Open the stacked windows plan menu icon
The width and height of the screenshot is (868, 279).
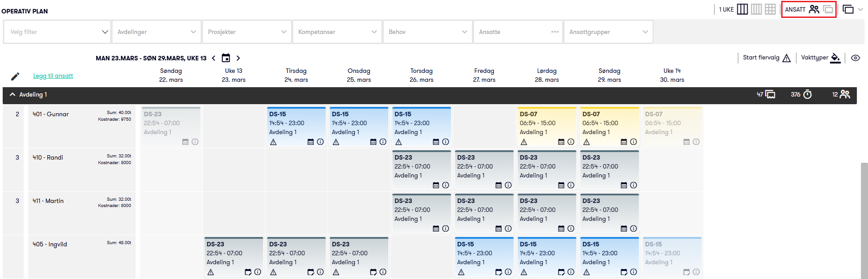(x=848, y=9)
